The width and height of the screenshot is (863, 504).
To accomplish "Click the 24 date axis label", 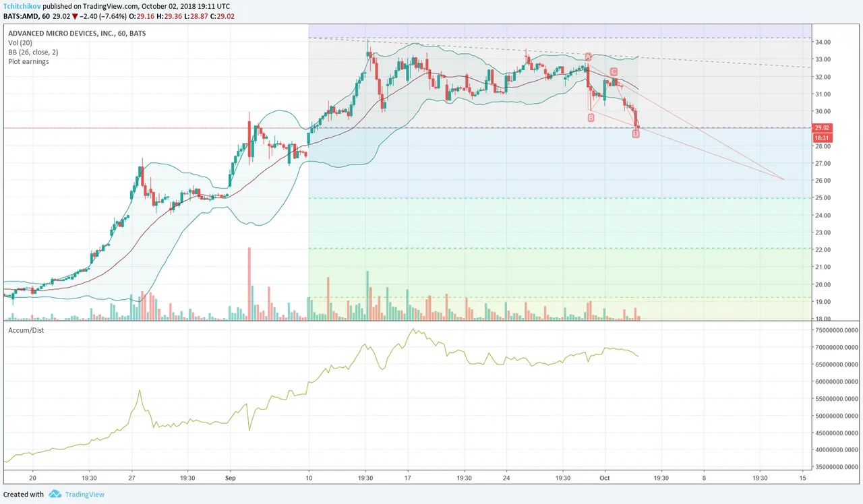I will [x=506, y=478].
